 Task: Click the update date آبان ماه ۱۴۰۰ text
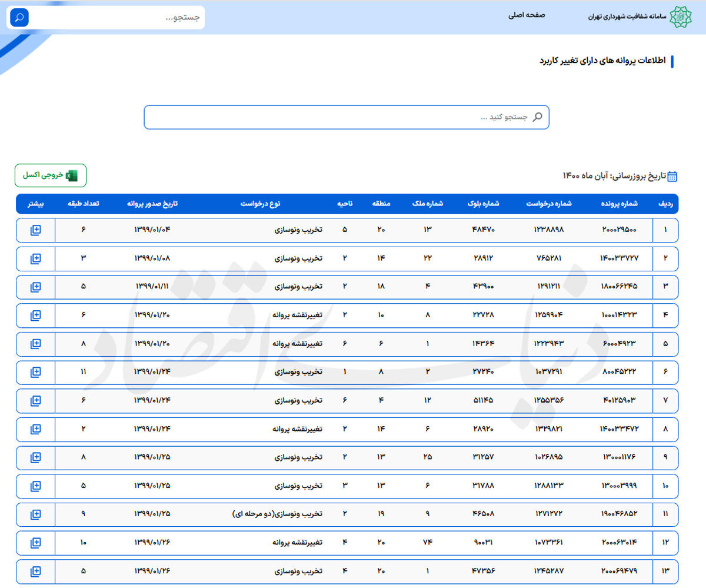(x=585, y=176)
